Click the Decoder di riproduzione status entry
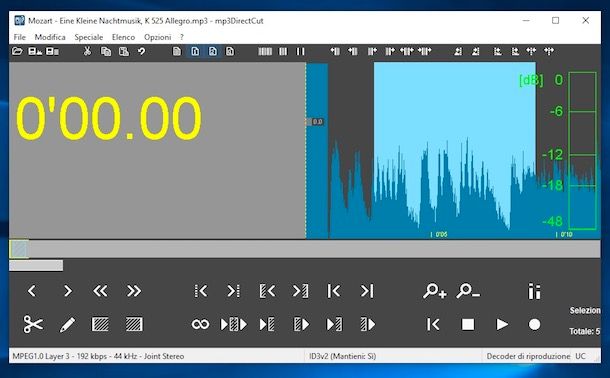 coord(528,356)
